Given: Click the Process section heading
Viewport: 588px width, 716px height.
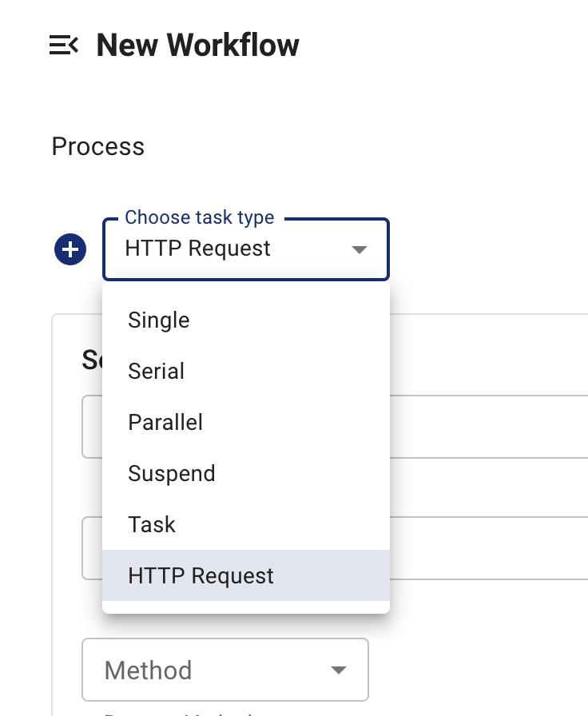Looking at the screenshot, I should (x=97, y=147).
